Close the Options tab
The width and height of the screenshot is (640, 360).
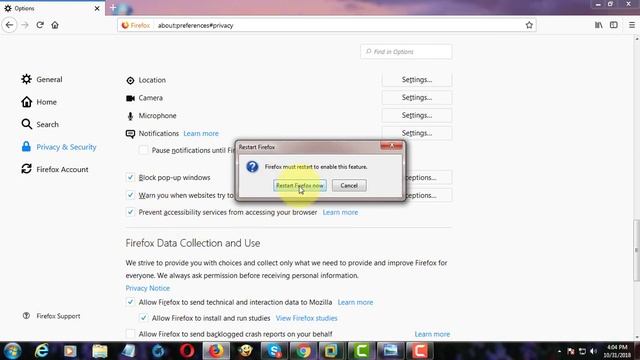point(97,8)
